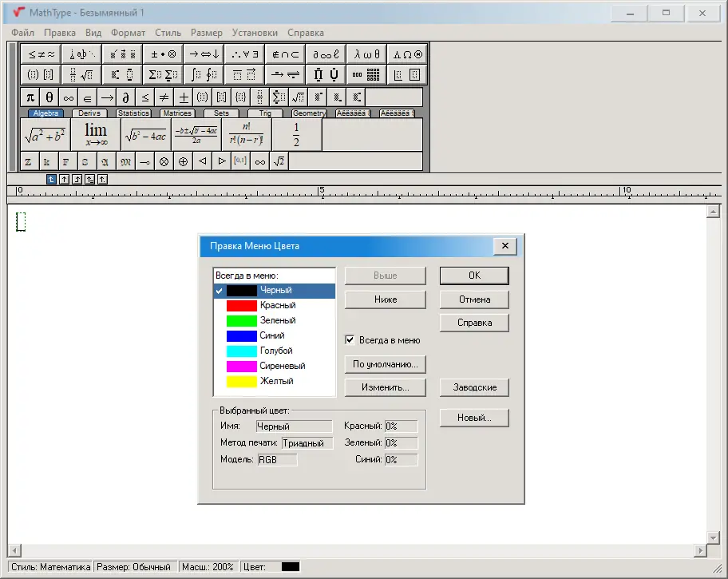Select the Желтый yellow color entry
Image resolution: width=728 pixels, height=579 pixels.
(275, 381)
